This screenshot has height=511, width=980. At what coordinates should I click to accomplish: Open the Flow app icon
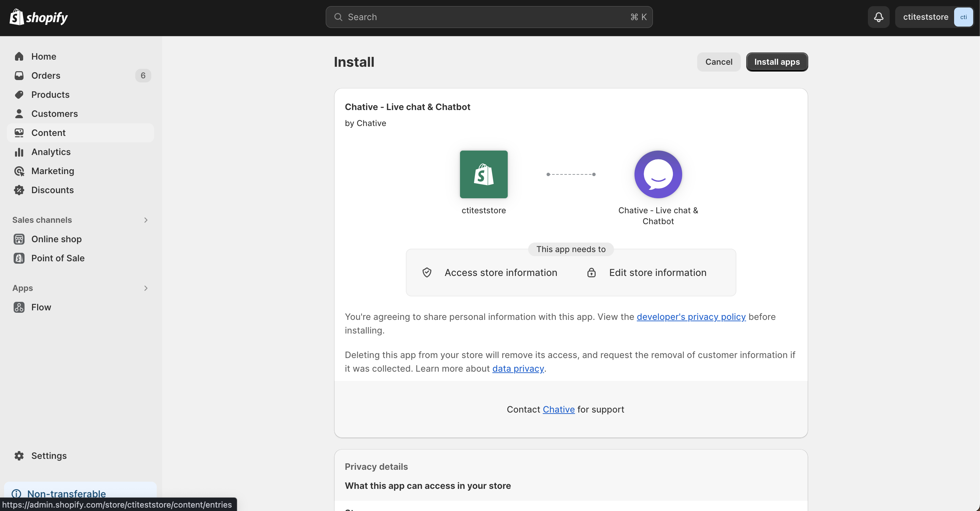19,307
